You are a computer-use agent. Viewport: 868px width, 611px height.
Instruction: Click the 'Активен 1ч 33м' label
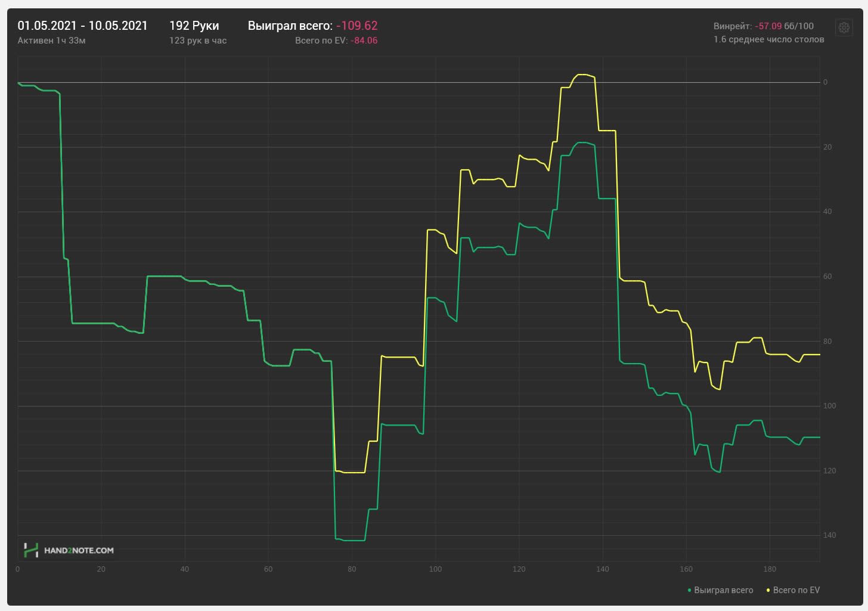52,41
